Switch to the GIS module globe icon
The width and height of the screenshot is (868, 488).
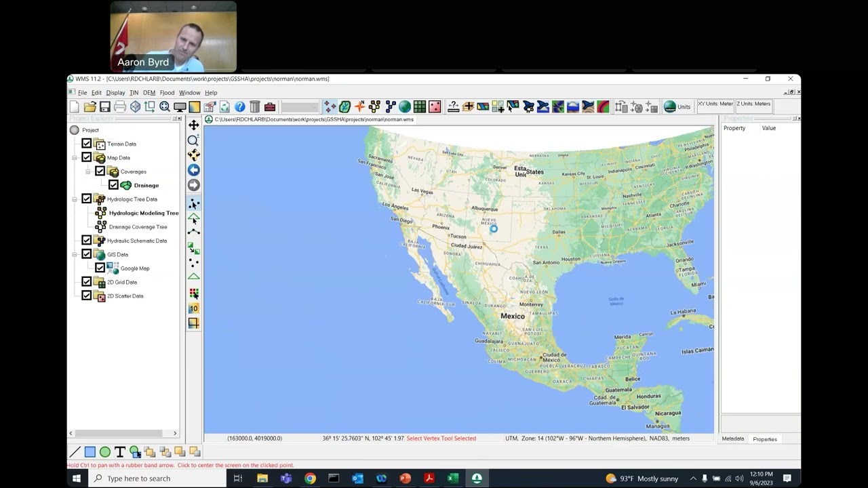(x=405, y=106)
